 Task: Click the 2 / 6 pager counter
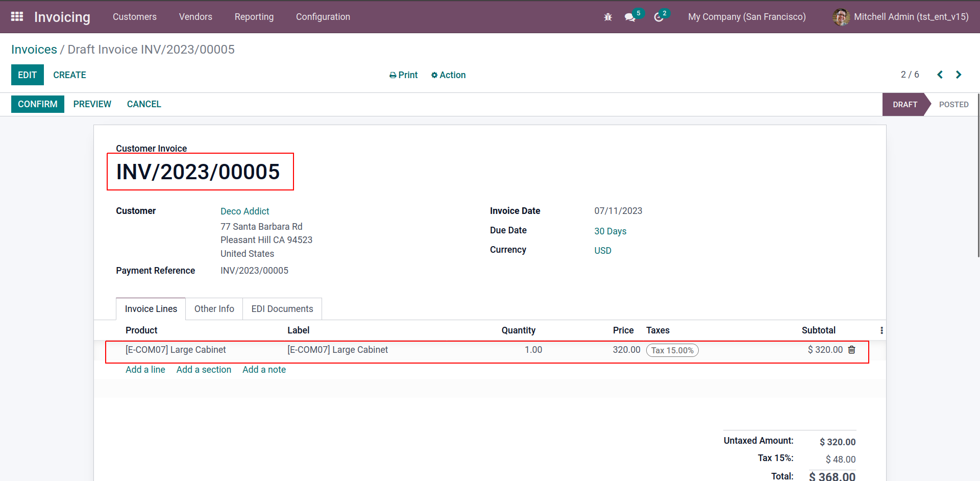coord(910,75)
